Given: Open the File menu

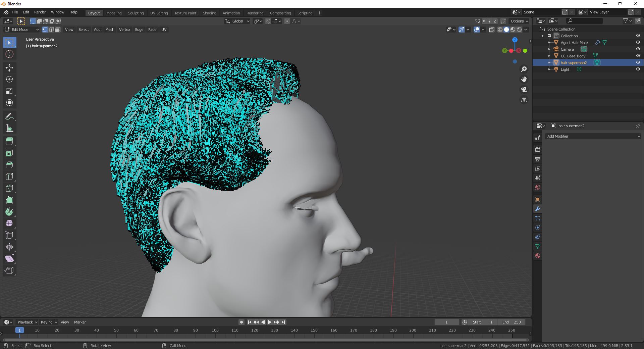Looking at the screenshot, I should pos(15,12).
